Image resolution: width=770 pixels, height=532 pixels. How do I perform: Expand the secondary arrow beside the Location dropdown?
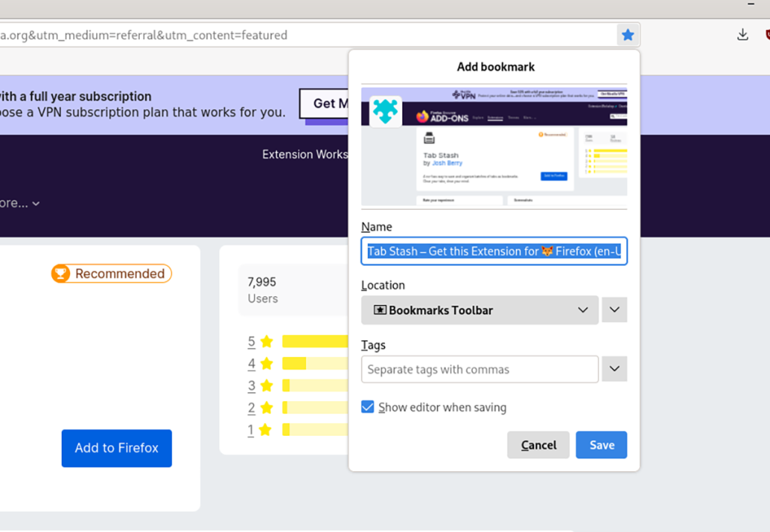(x=614, y=310)
